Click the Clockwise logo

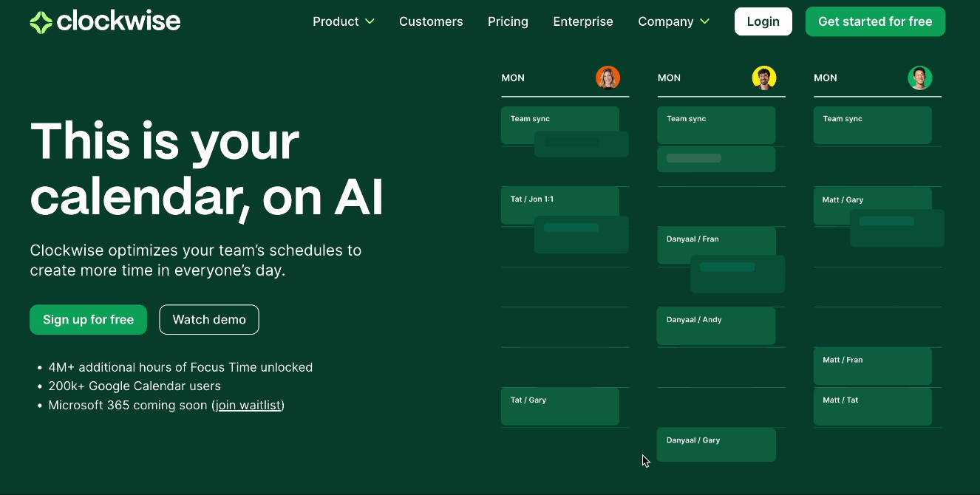point(105,21)
